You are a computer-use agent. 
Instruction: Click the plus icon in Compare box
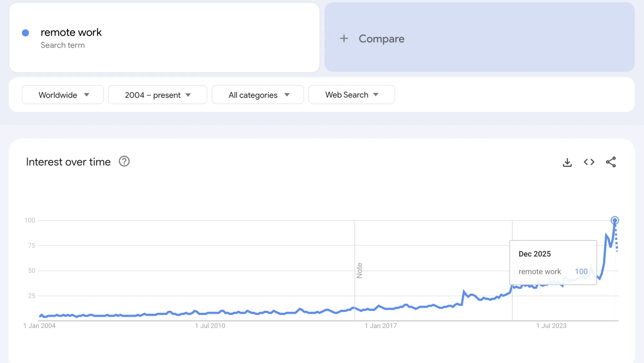[344, 38]
